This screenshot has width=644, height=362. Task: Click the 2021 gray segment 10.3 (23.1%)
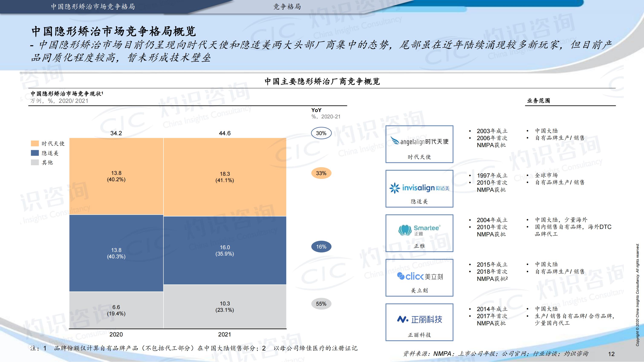pyautogui.click(x=225, y=307)
